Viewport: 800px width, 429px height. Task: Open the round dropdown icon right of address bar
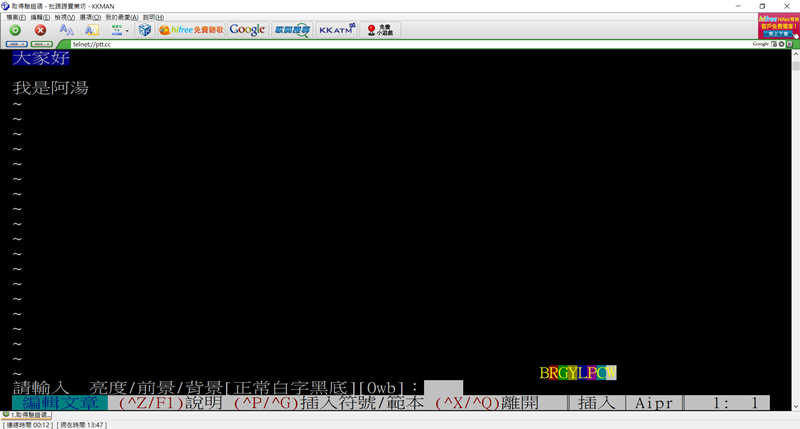[782, 44]
